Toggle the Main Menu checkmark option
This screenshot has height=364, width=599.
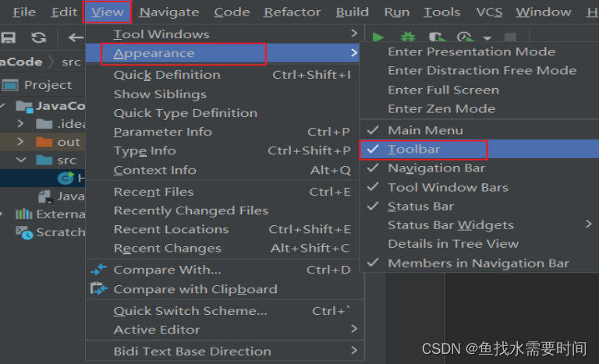tap(480, 130)
